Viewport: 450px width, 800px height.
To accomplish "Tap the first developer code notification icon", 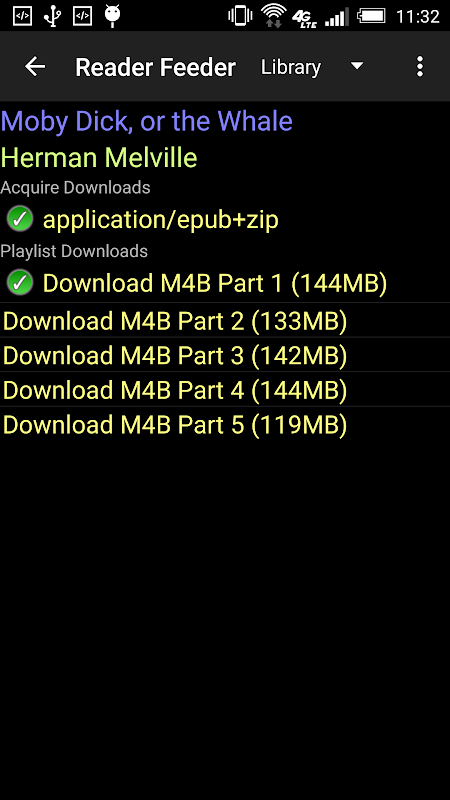I will 22,16.
